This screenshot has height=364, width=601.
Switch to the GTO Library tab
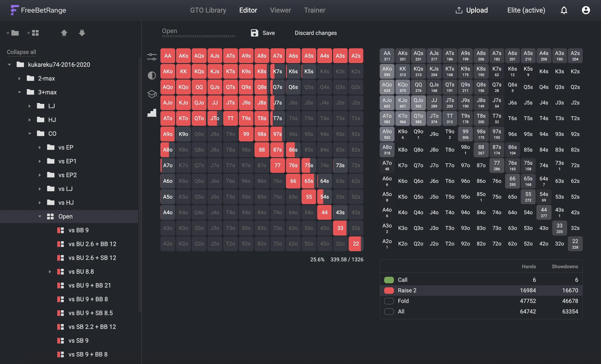pos(208,10)
